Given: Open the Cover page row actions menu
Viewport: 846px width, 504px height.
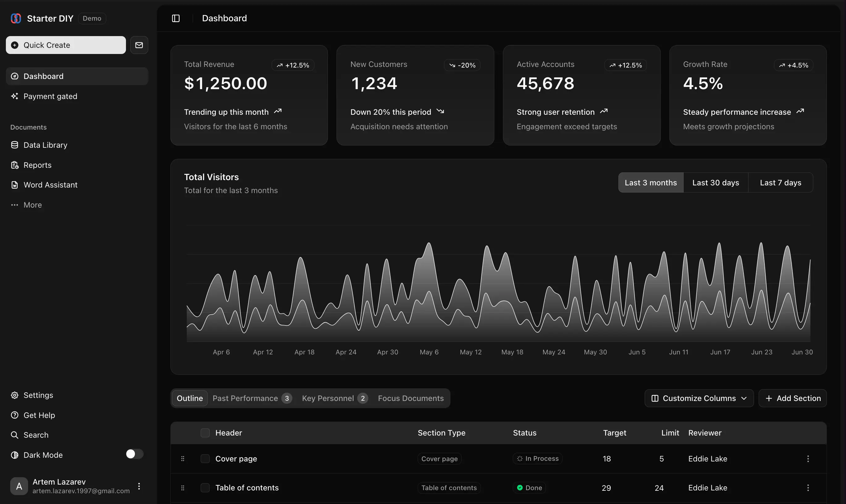Looking at the screenshot, I should click(x=808, y=458).
